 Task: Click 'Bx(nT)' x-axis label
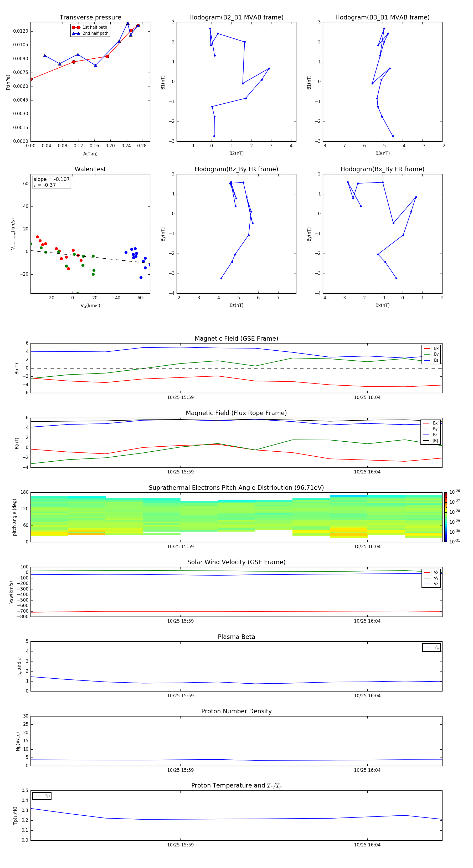click(382, 305)
